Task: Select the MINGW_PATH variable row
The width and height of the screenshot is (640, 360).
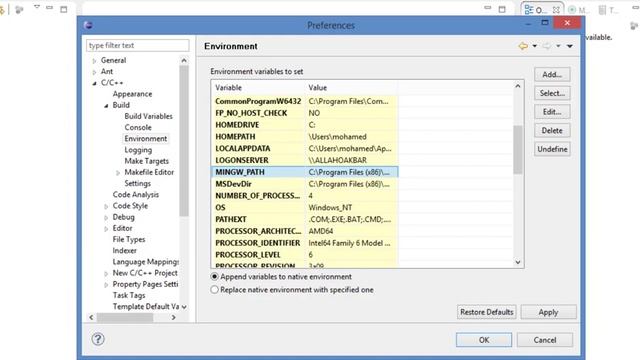Action: [x=304, y=172]
